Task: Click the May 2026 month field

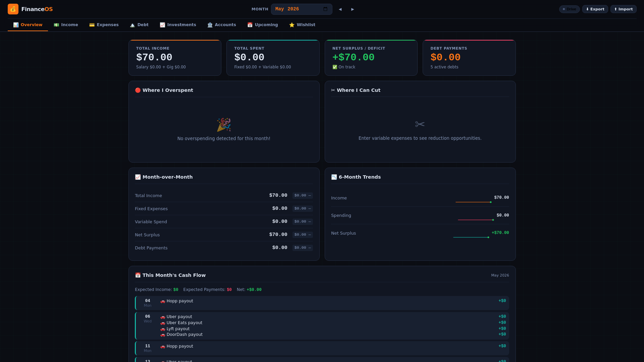Action: click(302, 9)
